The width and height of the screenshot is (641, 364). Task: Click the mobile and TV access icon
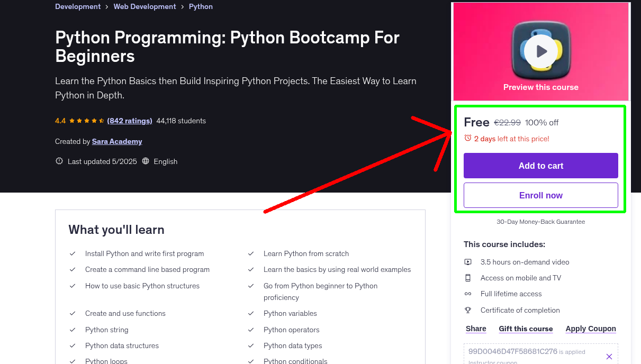tap(468, 277)
